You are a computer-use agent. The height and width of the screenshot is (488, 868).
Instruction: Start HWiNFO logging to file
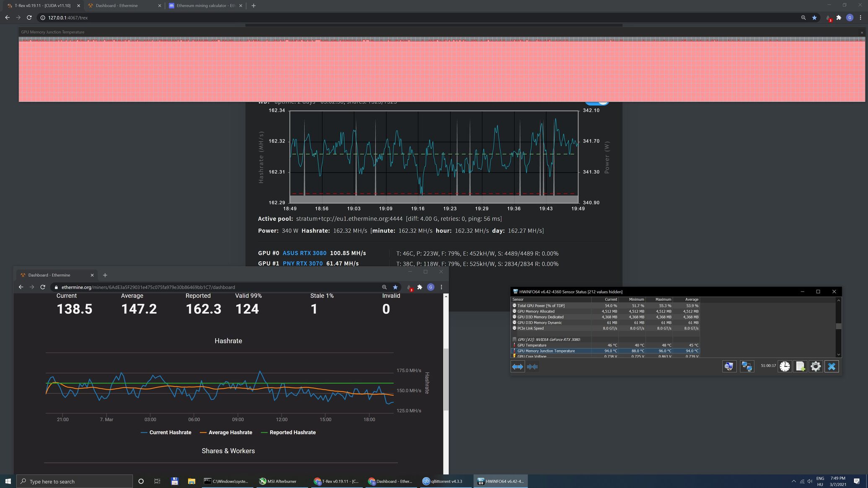click(800, 367)
